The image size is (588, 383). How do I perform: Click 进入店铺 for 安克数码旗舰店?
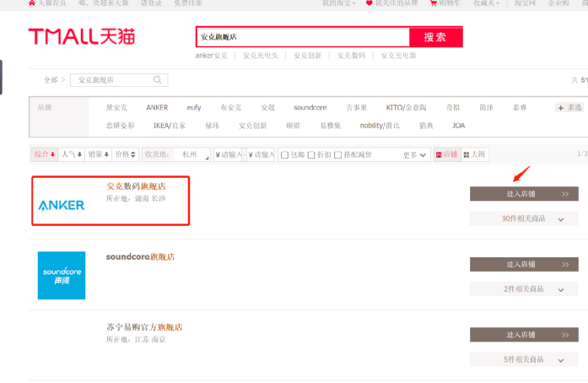[x=524, y=194]
